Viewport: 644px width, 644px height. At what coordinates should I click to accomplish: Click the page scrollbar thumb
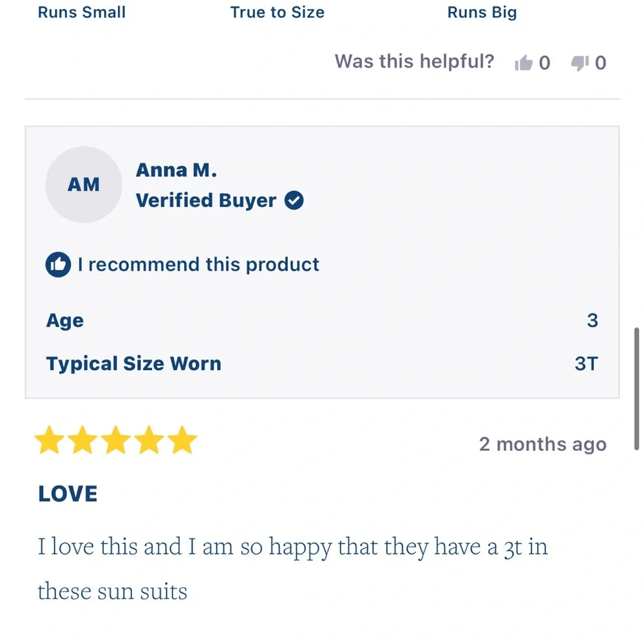[x=637, y=389]
